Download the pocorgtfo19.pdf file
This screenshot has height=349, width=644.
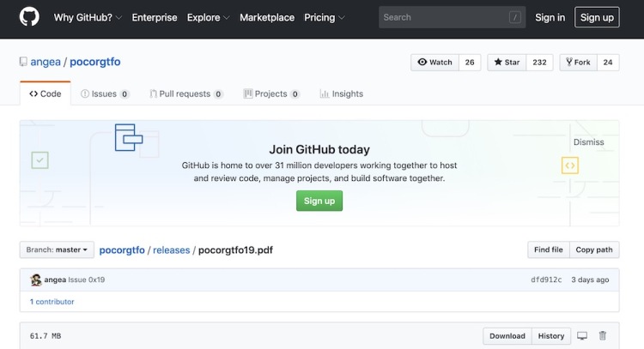coord(507,336)
